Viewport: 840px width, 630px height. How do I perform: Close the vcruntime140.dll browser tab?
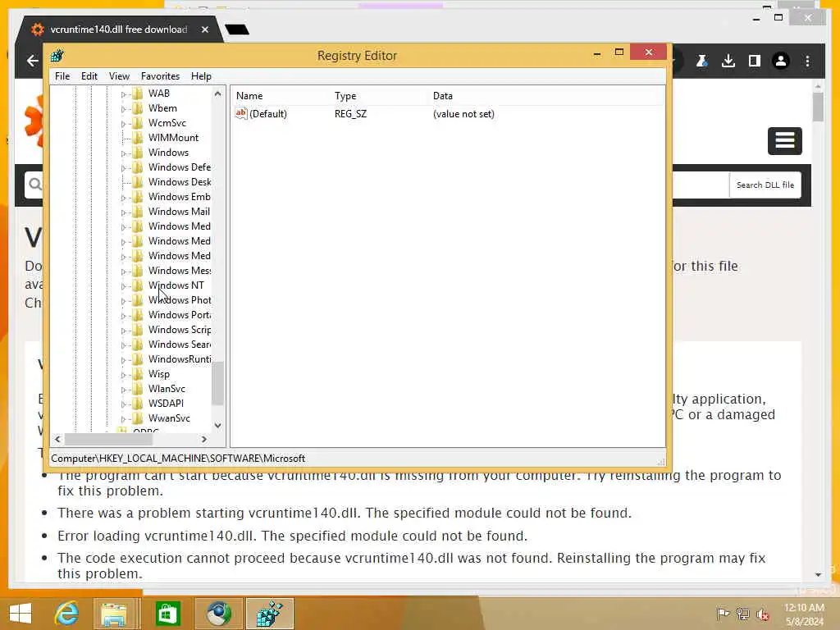click(x=204, y=30)
